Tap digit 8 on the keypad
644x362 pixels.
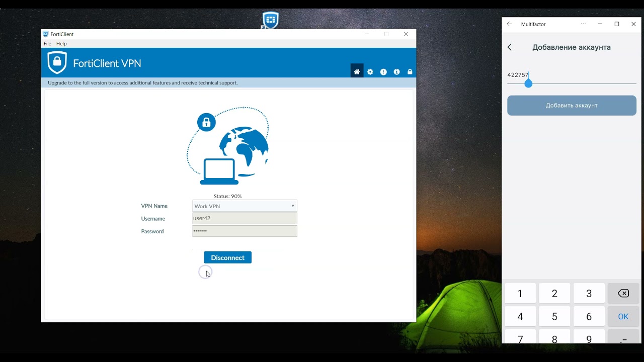(554, 336)
